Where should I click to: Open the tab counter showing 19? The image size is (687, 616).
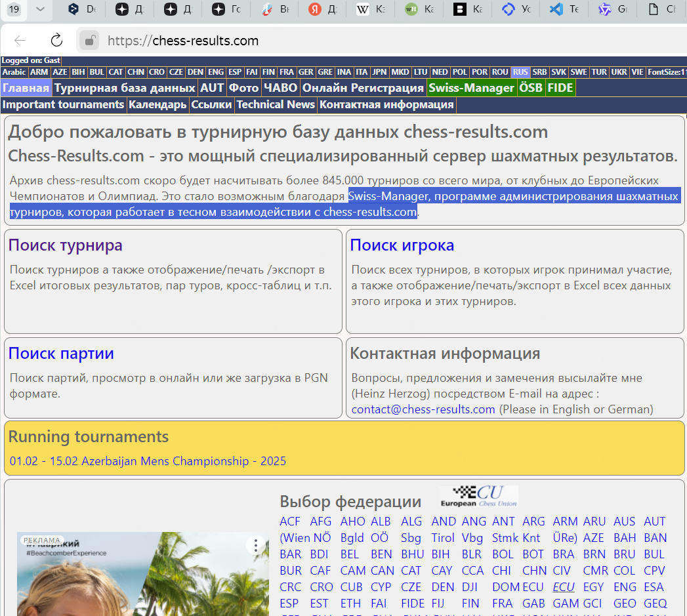click(14, 9)
